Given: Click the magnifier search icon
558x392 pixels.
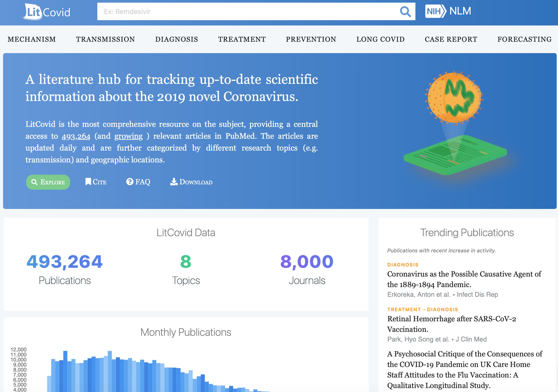Looking at the screenshot, I should 405,11.
